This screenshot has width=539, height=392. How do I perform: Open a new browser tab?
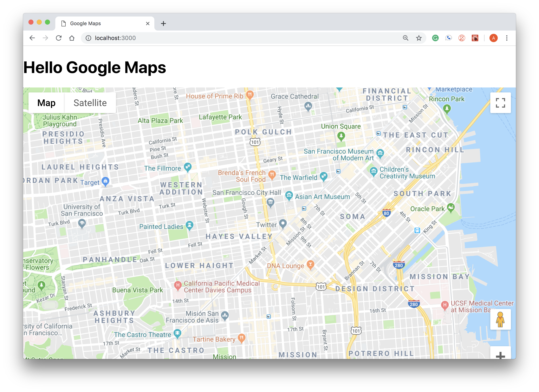[163, 24]
